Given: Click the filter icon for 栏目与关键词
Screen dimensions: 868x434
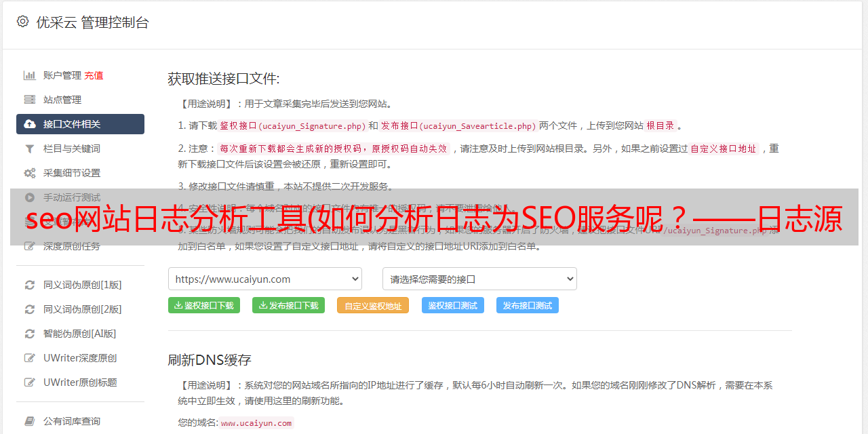Looking at the screenshot, I should pyautogui.click(x=29, y=149).
